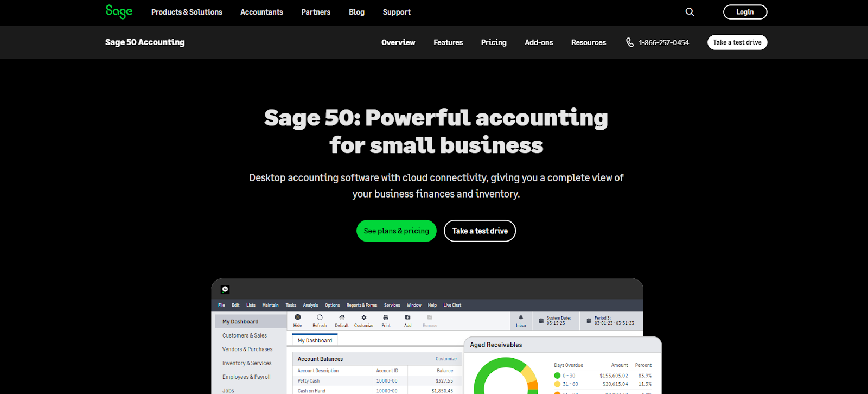Open the Help menu in preview
Image resolution: width=868 pixels, height=394 pixels.
click(432, 305)
